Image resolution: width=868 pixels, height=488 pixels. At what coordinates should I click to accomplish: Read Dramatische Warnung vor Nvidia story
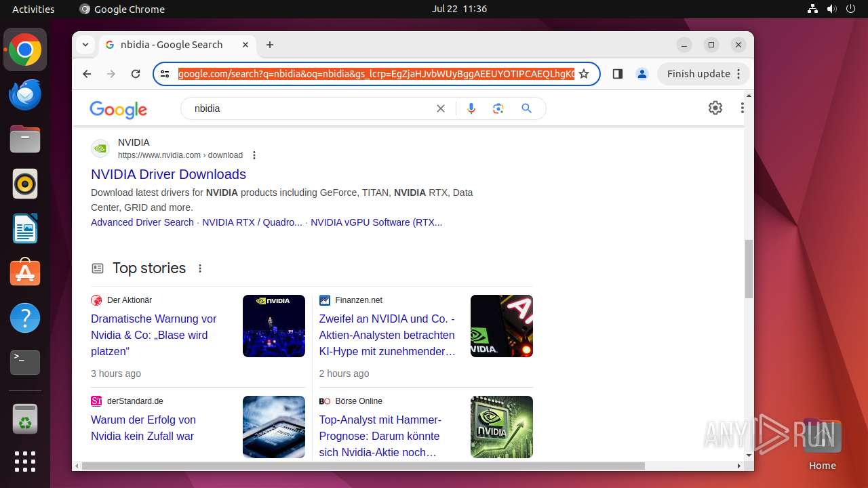(154, 335)
